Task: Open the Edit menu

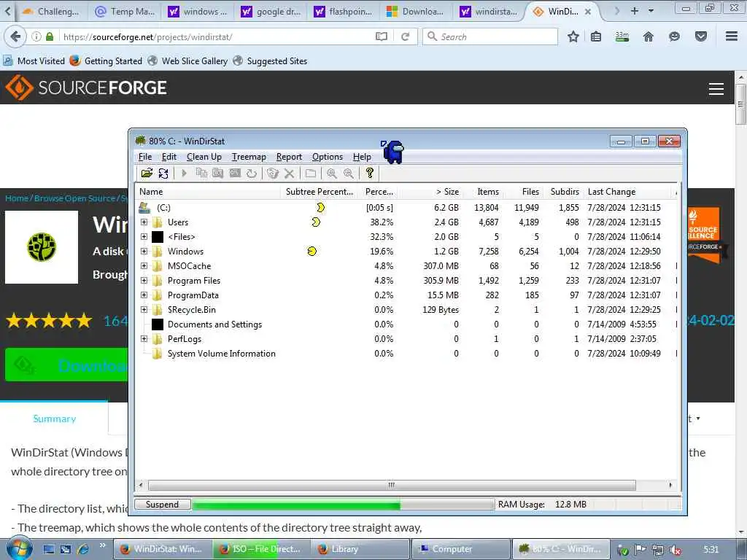Action: [169, 157]
